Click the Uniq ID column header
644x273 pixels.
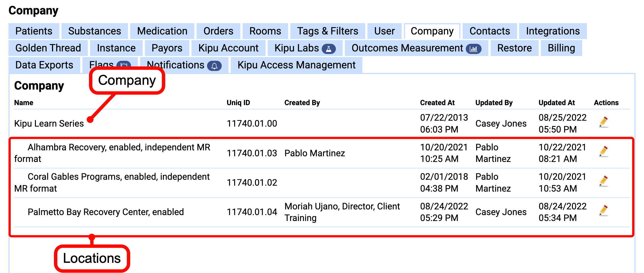tap(238, 103)
